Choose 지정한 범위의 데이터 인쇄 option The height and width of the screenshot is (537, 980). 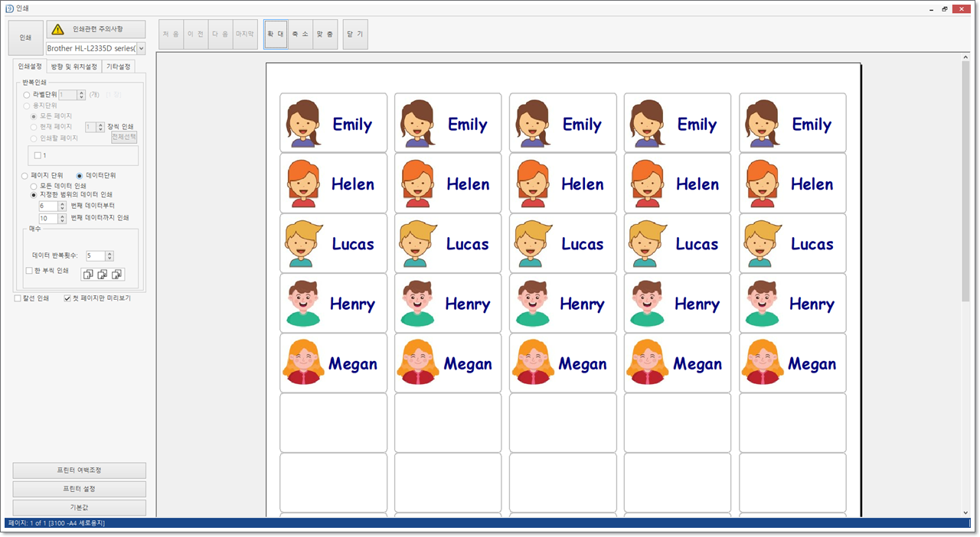coord(34,194)
